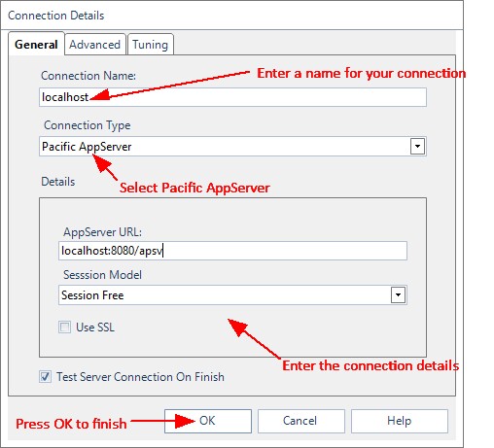Screen dimensions: 494x448
Task: Click the Cancel button
Action: 301,421
